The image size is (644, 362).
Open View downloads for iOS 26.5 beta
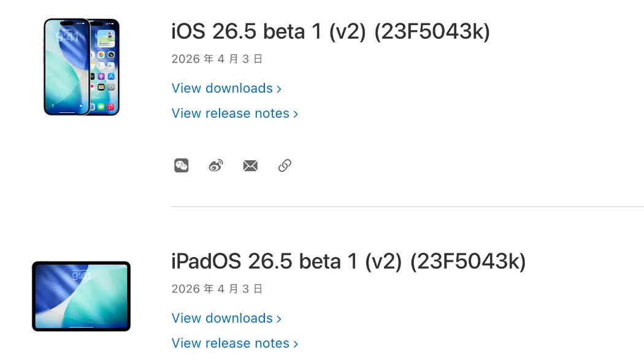222,88
